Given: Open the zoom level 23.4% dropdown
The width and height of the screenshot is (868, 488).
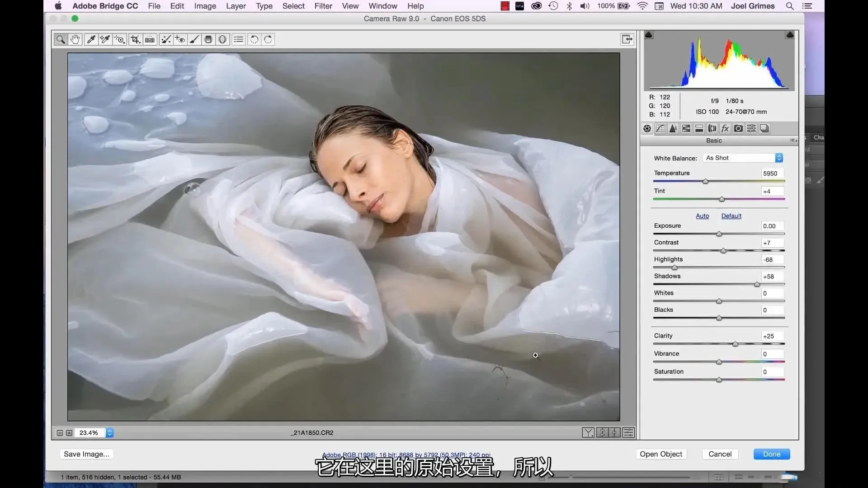Looking at the screenshot, I should (109, 433).
